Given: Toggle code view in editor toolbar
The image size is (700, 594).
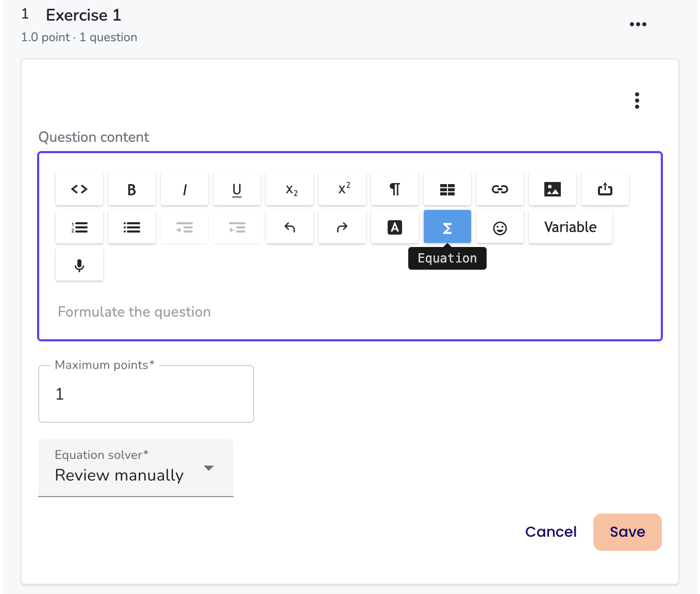Looking at the screenshot, I should (79, 189).
